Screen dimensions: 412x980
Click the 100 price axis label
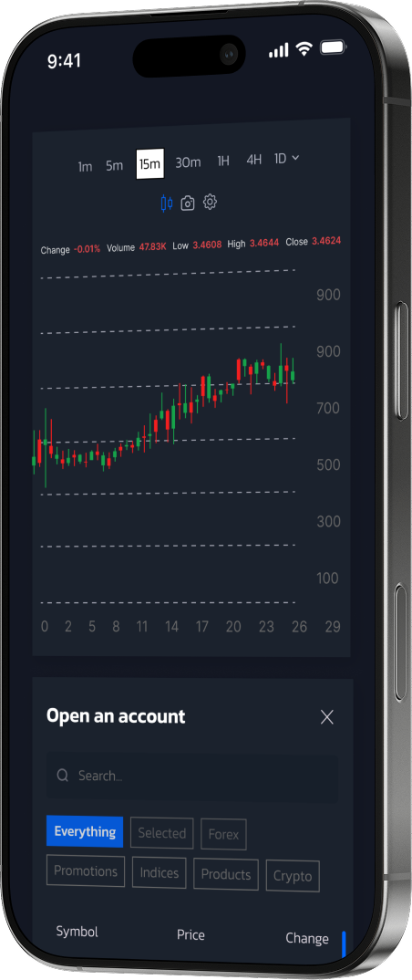[x=328, y=579]
